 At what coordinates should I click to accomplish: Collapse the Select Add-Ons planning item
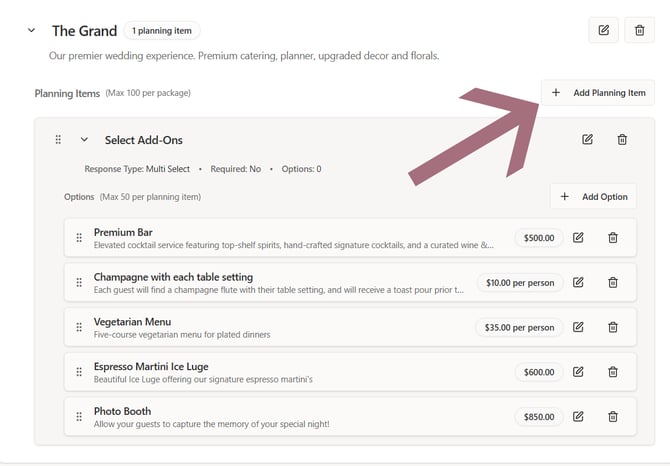pyautogui.click(x=84, y=140)
